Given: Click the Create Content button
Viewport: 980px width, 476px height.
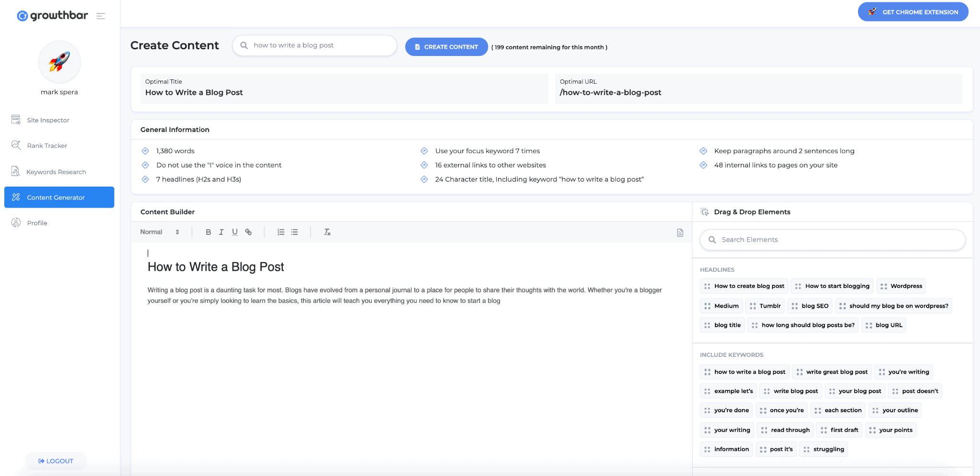Looking at the screenshot, I should 446,47.
